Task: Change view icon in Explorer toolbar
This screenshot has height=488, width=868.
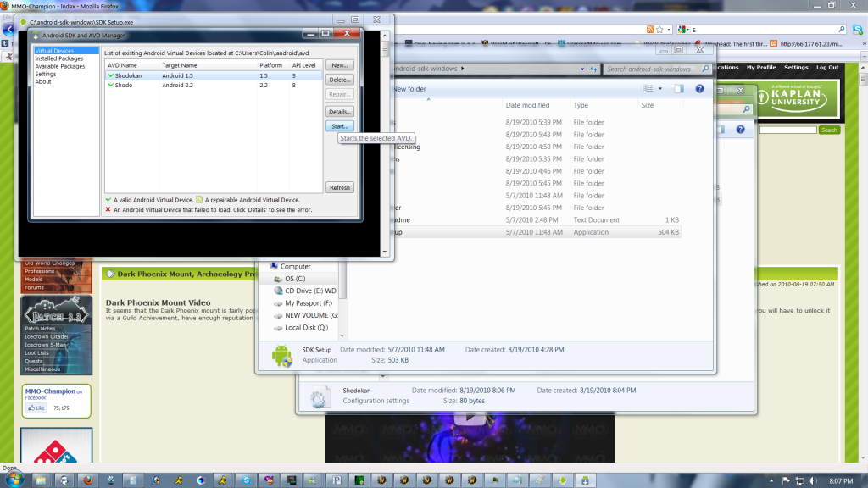Action: [x=648, y=88]
